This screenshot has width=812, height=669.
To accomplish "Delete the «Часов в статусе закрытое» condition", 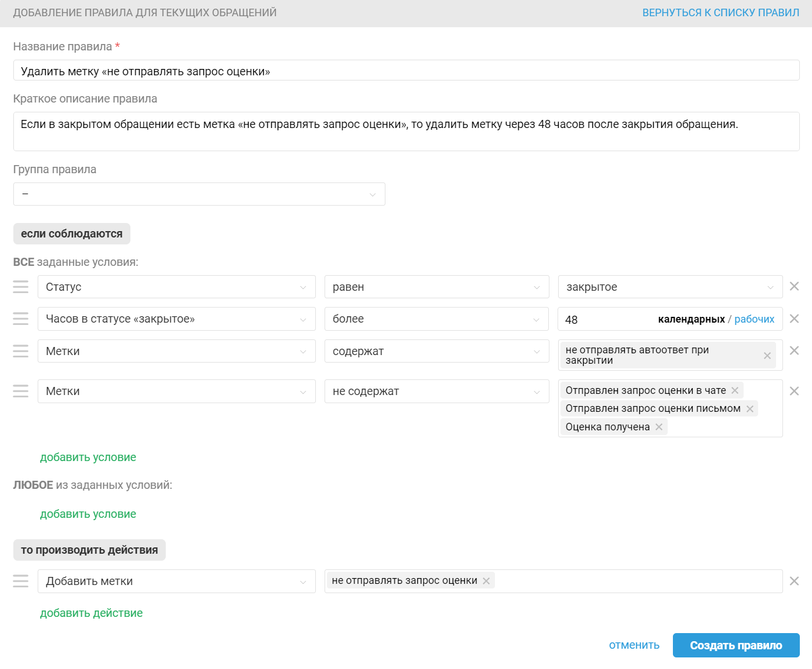I will pos(794,319).
